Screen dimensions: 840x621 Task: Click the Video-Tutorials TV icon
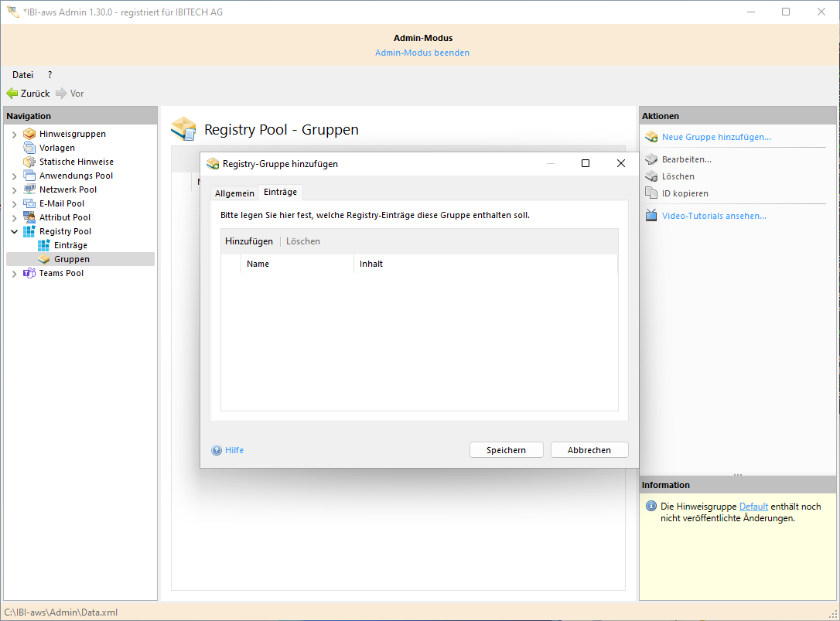[x=650, y=216]
